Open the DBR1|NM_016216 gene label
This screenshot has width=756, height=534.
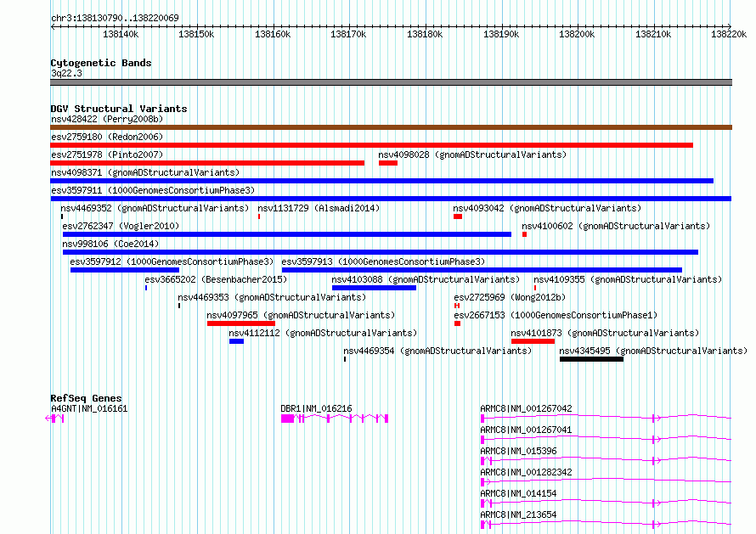click(316, 408)
